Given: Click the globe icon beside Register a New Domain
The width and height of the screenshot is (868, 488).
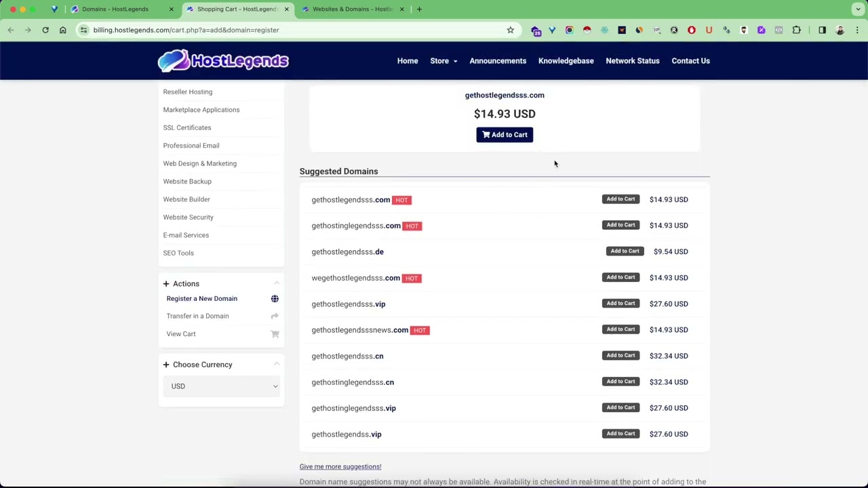Looking at the screenshot, I should click(275, 299).
